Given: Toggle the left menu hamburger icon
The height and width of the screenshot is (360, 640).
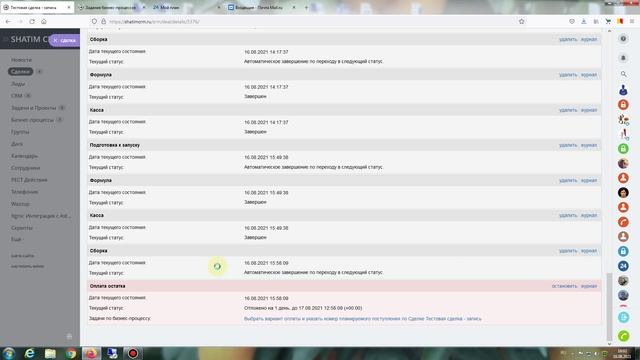Looking at the screenshot, I should [x=5, y=40].
